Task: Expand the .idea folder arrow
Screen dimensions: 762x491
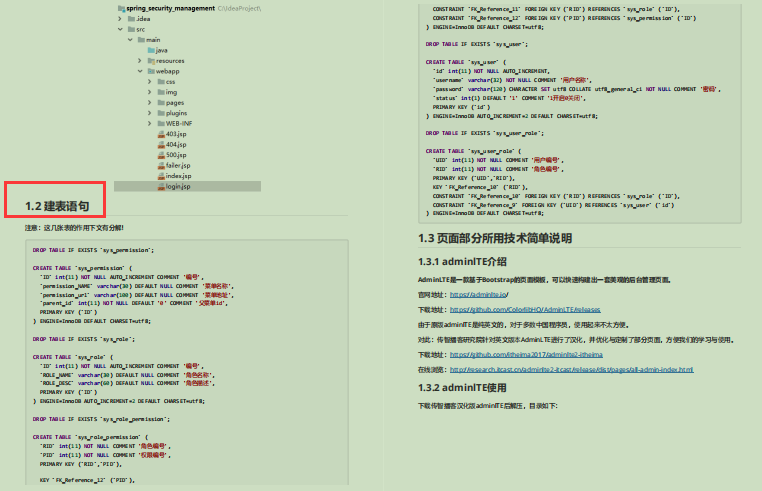Action: coord(120,19)
